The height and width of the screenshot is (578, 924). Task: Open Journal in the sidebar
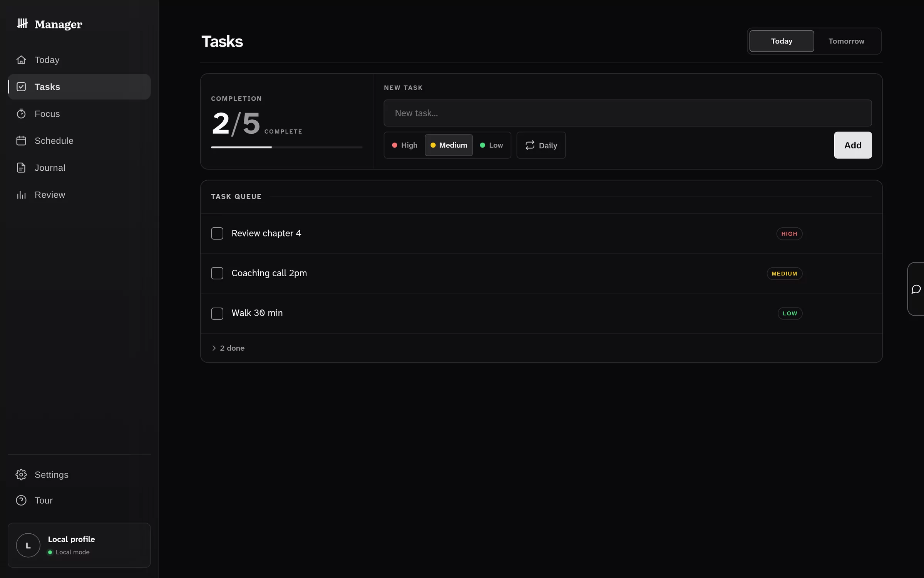click(x=79, y=168)
